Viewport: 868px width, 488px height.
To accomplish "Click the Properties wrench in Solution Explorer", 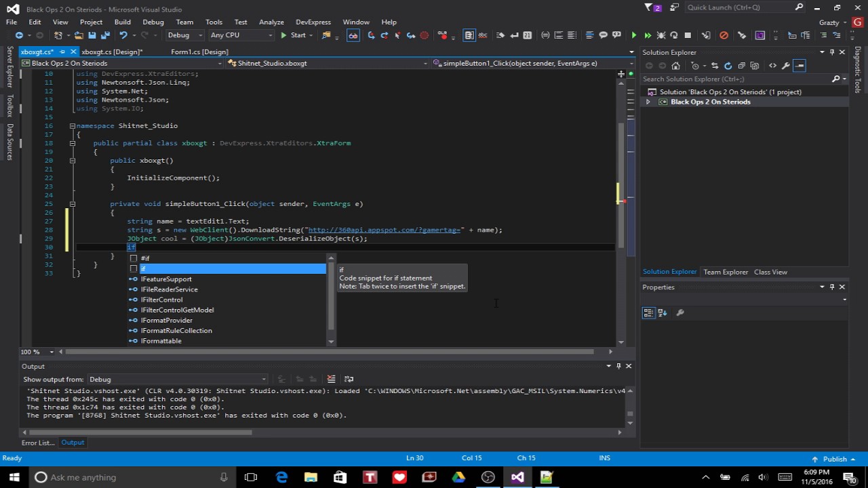I will [785, 66].
